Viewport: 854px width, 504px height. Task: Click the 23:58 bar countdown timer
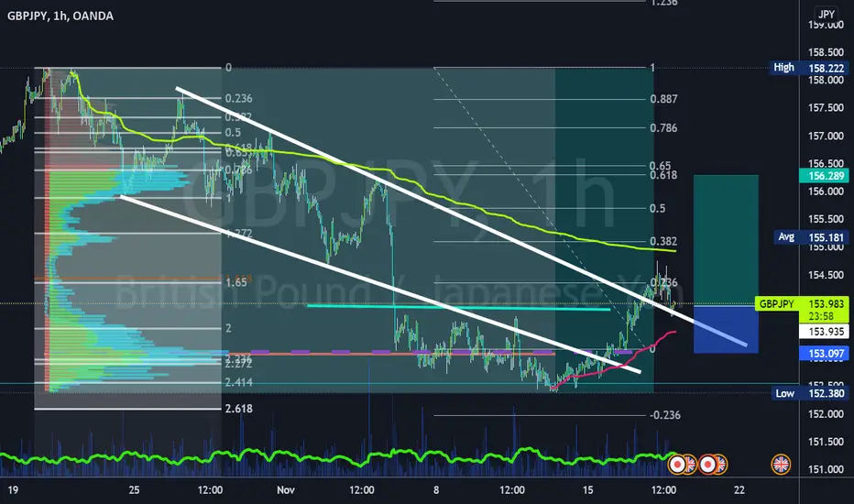click(821, 316)
